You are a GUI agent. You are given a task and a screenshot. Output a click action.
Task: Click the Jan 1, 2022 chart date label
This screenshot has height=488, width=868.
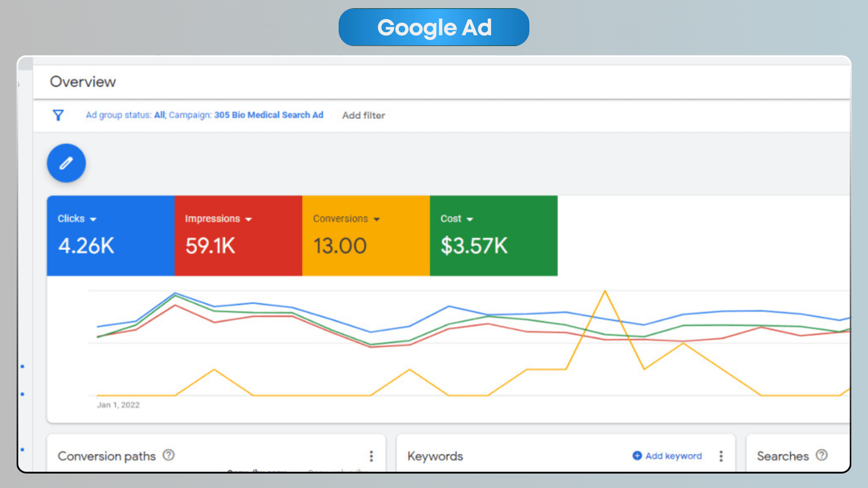[x=118, y=405]
